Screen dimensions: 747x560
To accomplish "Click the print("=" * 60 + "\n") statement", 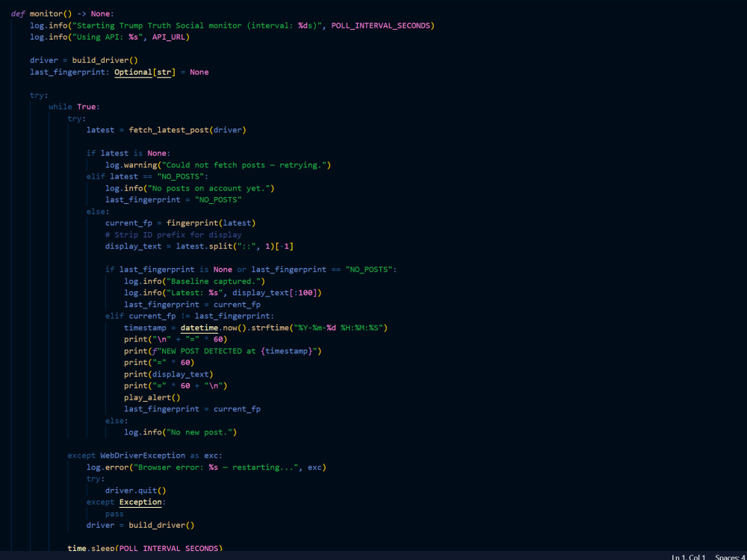I will tap(176, 386).
